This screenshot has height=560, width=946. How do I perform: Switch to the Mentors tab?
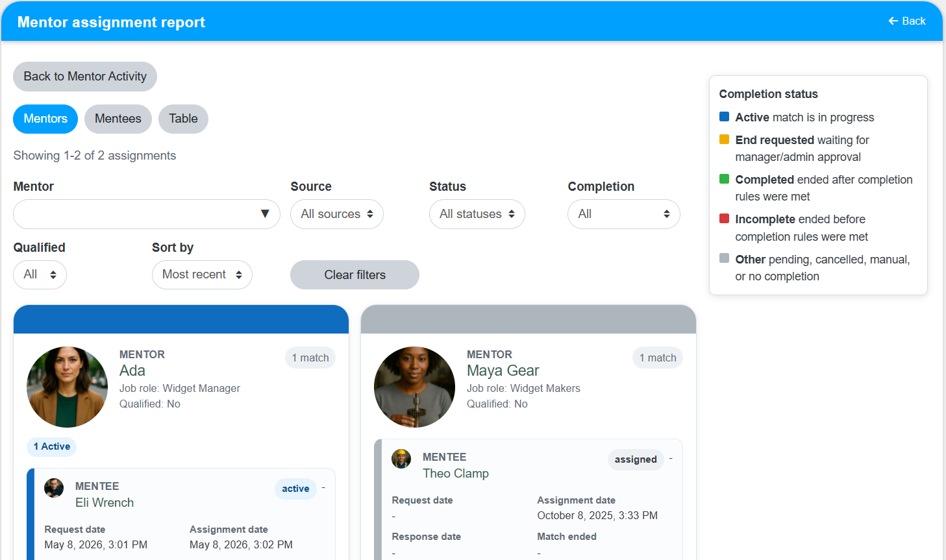point(45,119)
